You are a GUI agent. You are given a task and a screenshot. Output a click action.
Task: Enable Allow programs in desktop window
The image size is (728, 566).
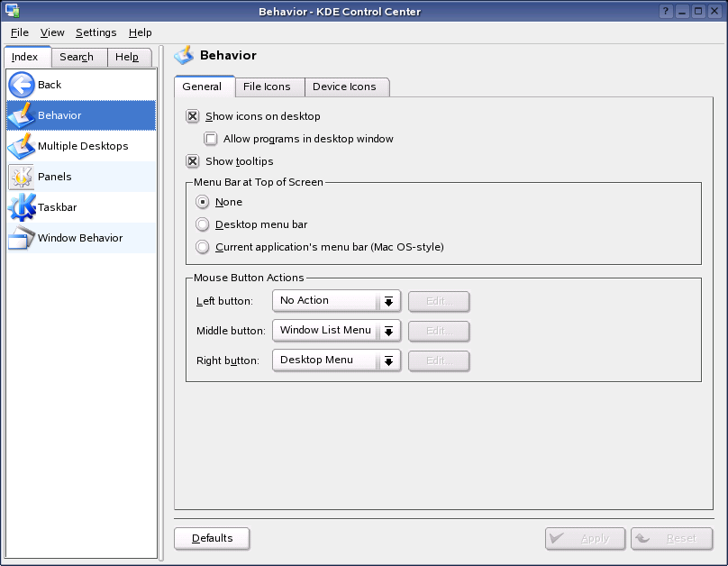coord(210,139)
